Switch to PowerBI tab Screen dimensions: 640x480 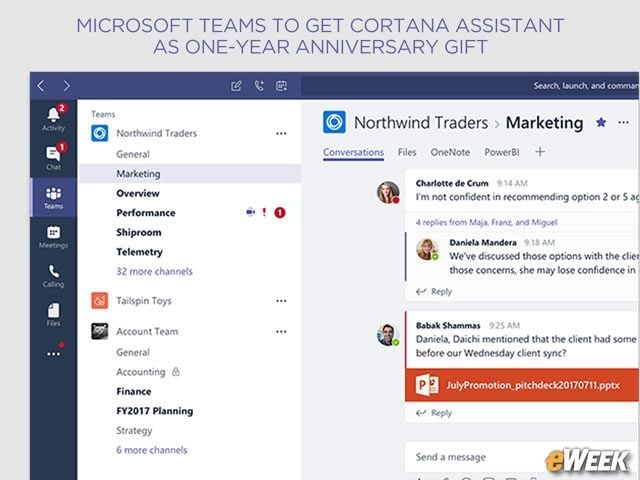502,152
